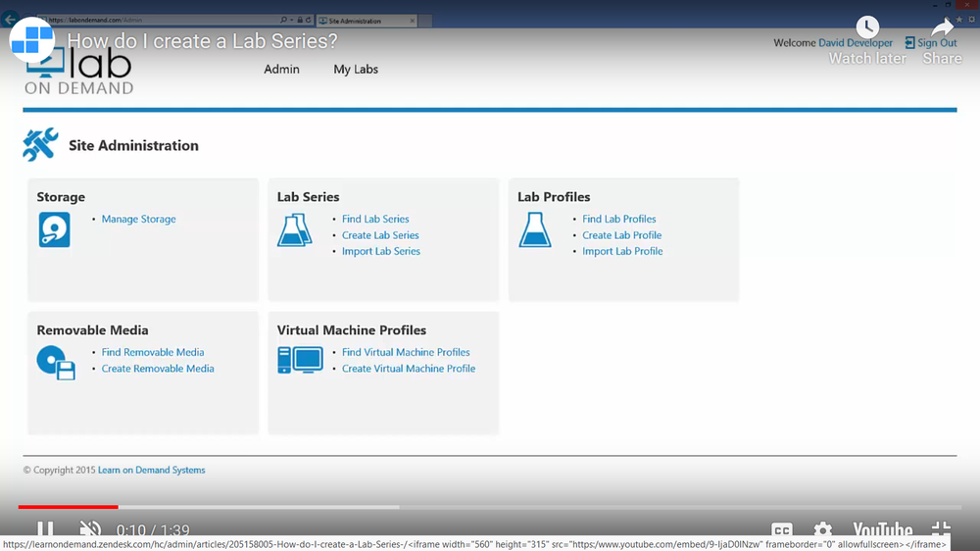Select the Site Administration browser tab
The image size is (980, 551).
tap(367, 21)
